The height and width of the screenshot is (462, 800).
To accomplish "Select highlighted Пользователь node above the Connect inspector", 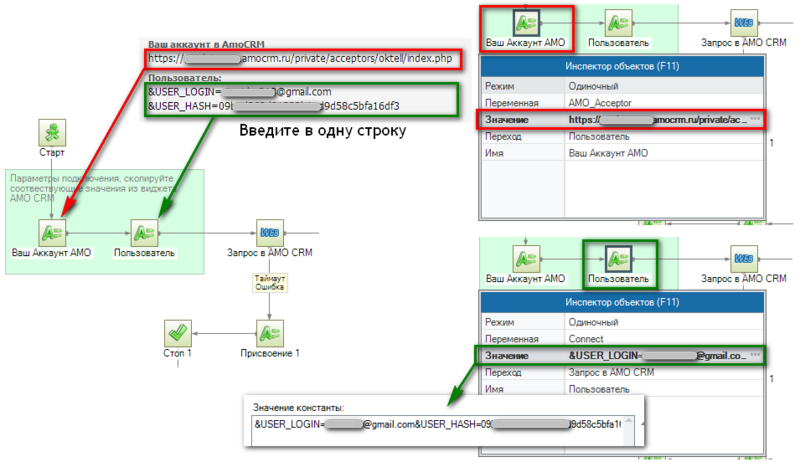I will [x=618, y=259].
